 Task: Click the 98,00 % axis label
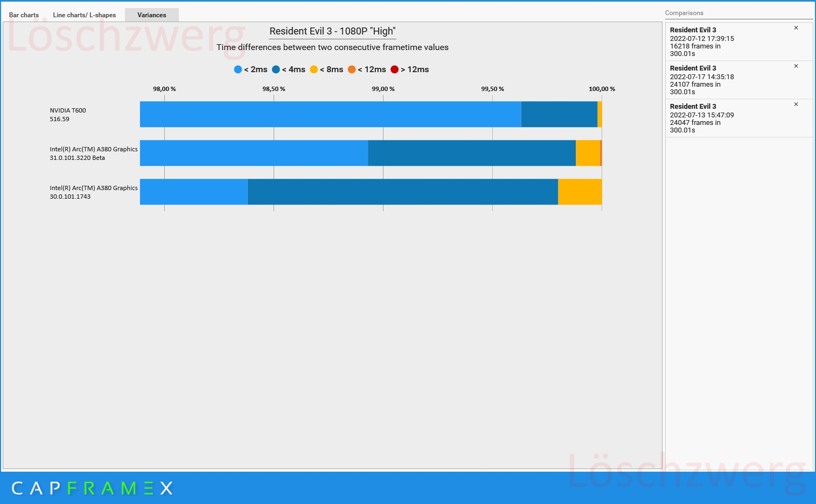pos(164,89)
